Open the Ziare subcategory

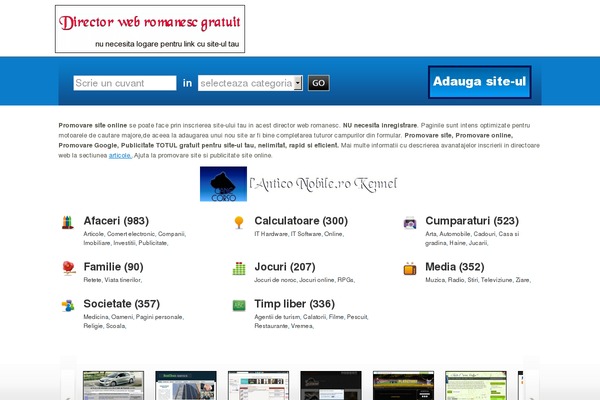522,280
